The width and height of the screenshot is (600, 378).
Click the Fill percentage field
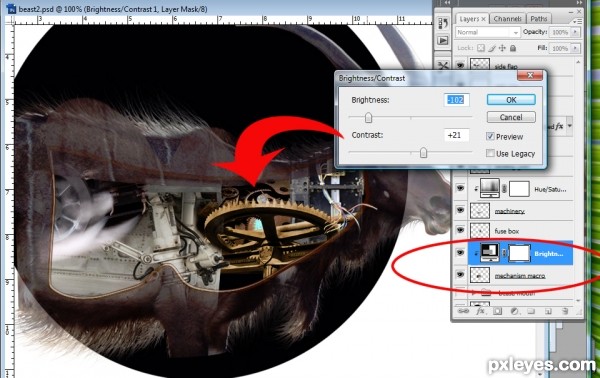[x=560, y=48]
